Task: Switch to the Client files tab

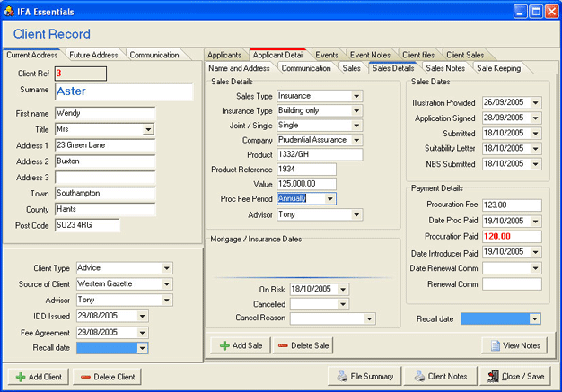Action: pyautogui.click(x=418, y=55)
